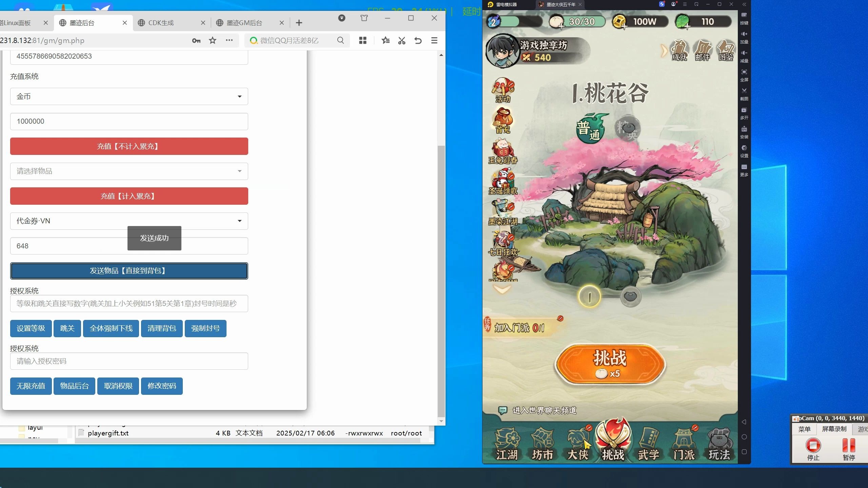Open the 首充 first-recharge icon
868x488 pixels.
point(503,121)
